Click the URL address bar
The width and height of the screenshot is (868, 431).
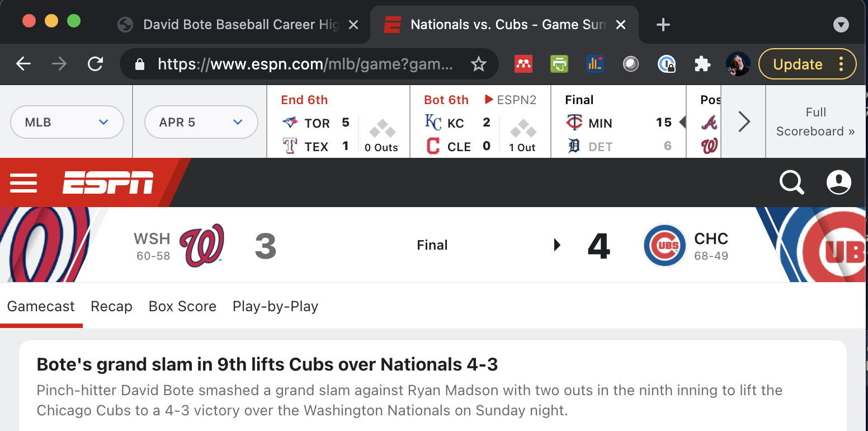305,64
